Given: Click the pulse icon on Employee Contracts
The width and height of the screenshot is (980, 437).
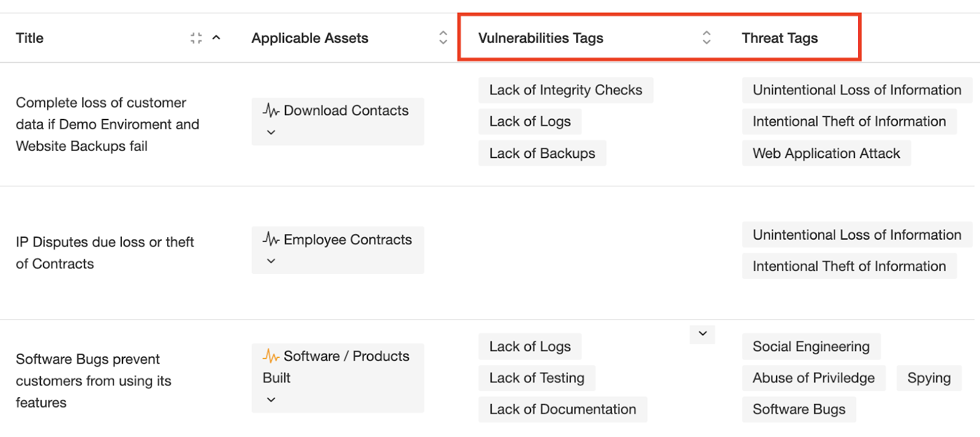Looking at the screenshot, I should [271, 240].
